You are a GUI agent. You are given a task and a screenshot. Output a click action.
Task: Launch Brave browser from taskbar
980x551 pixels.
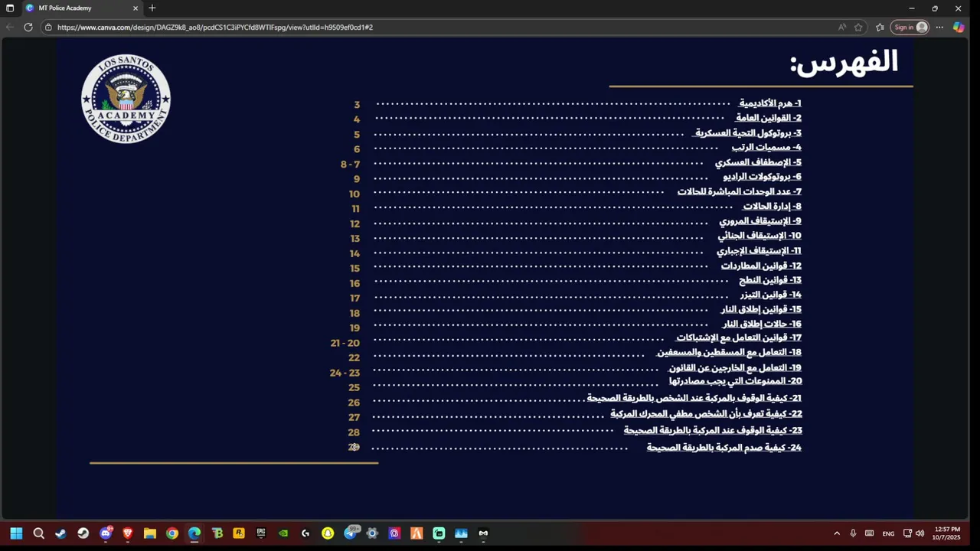tap(128, 533)
